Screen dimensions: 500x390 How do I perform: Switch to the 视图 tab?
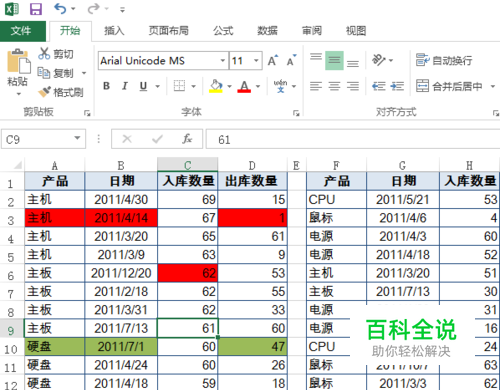(x=356, y=31)
